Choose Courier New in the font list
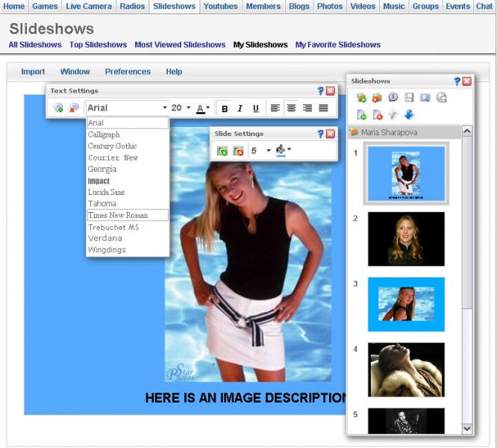 tap(128, 158)
